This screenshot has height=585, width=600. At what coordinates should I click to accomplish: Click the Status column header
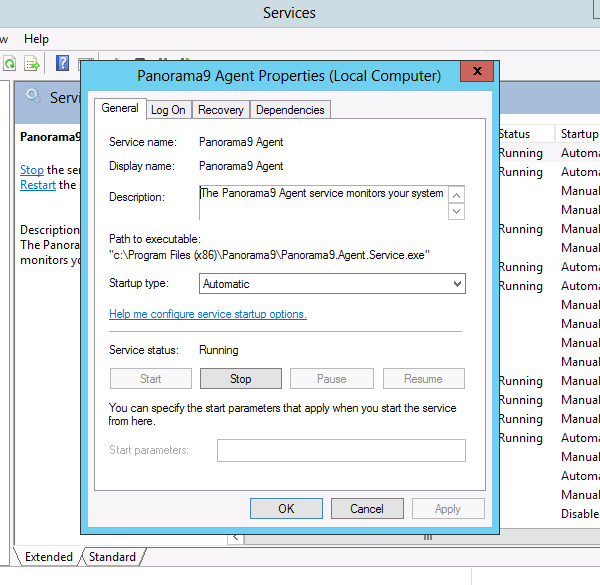(x=526, y=134)
